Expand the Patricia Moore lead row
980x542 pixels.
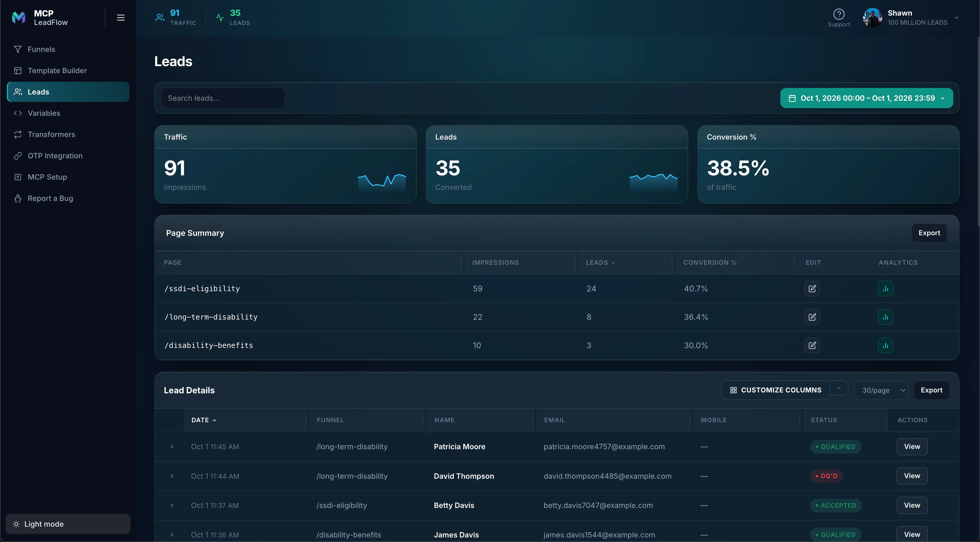coord(172,446)
